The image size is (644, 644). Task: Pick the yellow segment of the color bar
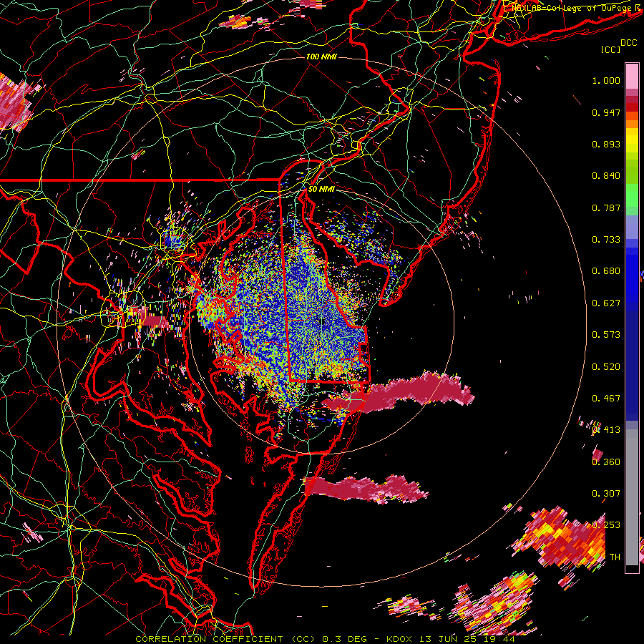point(632,140)
